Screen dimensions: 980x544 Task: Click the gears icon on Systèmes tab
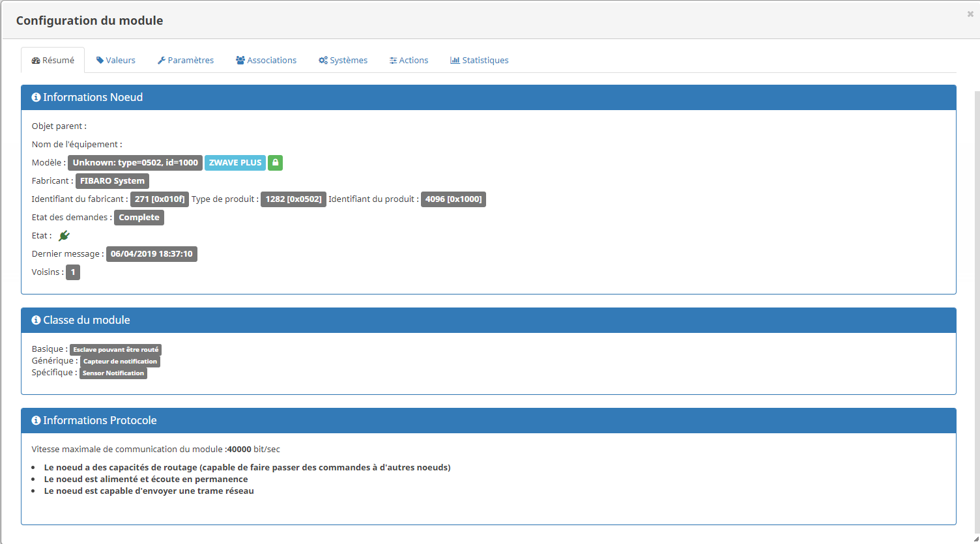323,61
